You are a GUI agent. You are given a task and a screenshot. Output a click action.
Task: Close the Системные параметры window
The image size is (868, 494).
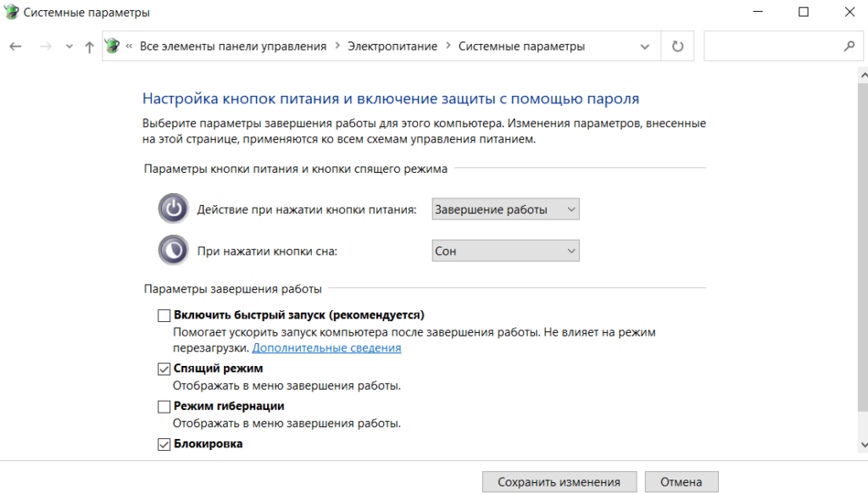849,12
